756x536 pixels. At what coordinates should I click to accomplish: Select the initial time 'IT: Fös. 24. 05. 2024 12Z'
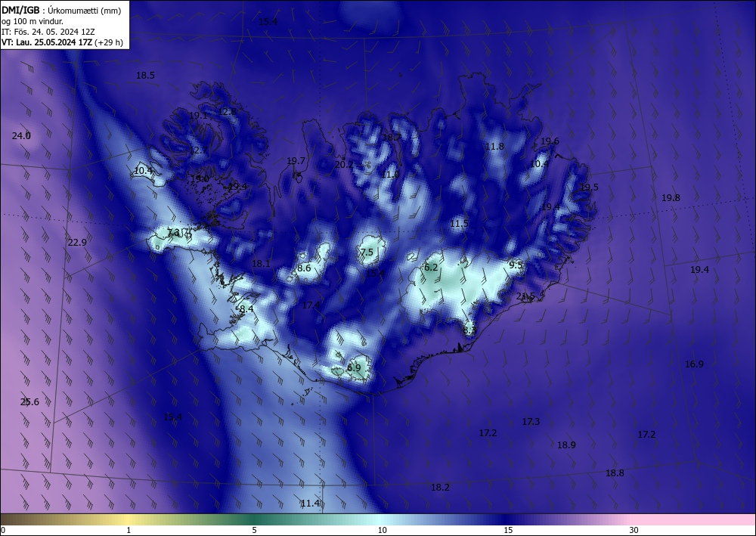click(48, 32)
